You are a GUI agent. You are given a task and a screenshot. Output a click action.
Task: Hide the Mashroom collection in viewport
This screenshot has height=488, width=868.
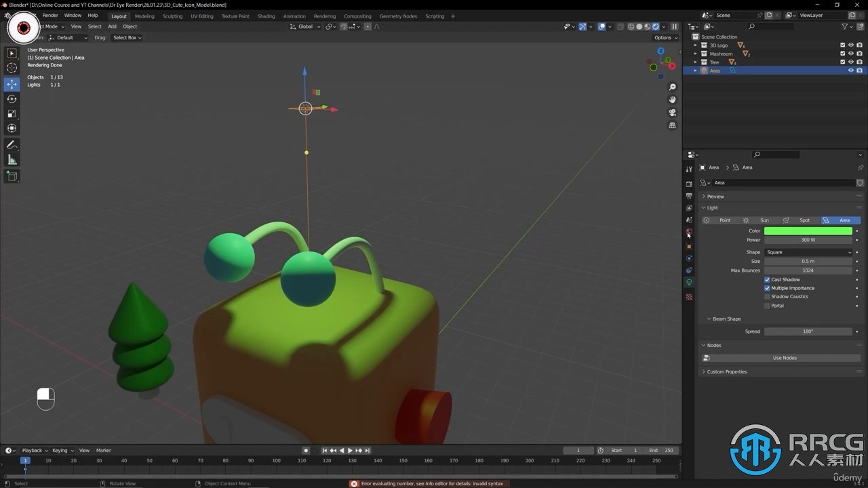pos(851,54)
